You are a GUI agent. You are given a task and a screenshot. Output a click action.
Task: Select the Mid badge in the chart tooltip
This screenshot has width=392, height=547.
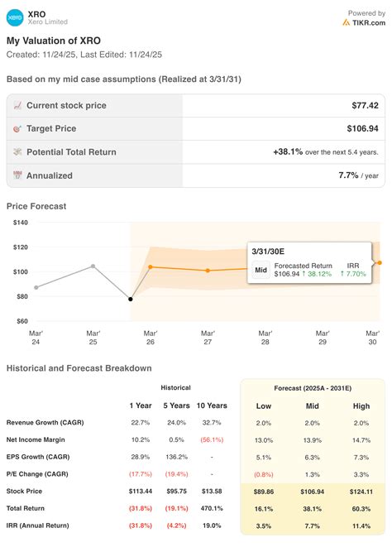(x=261, y=270)
